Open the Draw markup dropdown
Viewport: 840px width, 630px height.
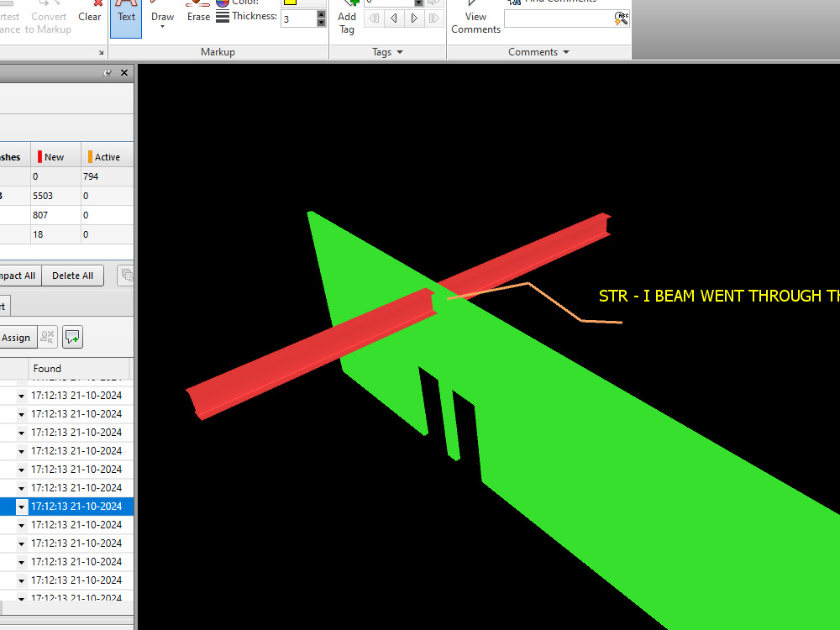pos(162,18)
